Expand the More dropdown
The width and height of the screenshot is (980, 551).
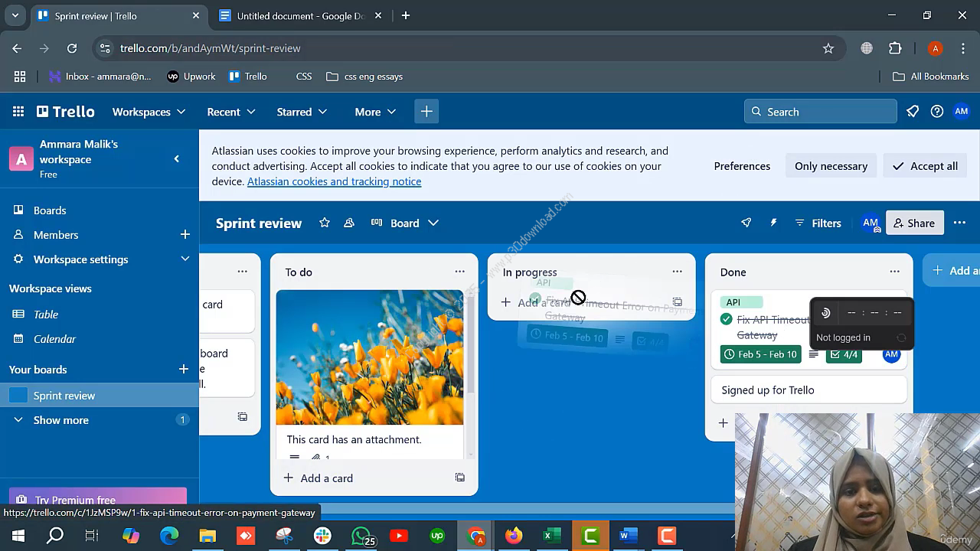click(375, 112)
